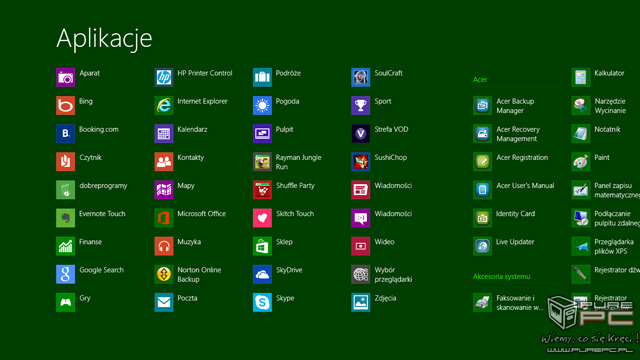Viewport: 640px width, 360px height.
Task: Click the Live Updater label text
Action: (x=515, y=242)
